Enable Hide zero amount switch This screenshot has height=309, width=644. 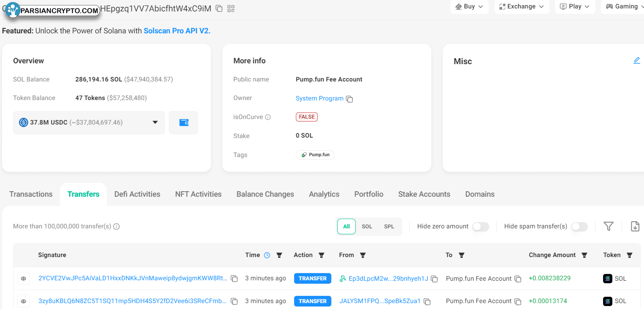tap(481, 227)
